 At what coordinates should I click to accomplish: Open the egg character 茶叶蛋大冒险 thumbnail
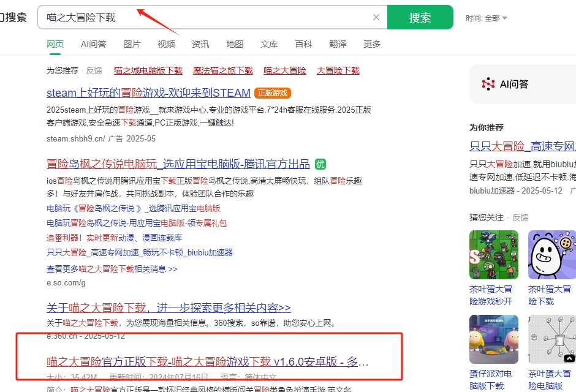click(x=551, y=255)
